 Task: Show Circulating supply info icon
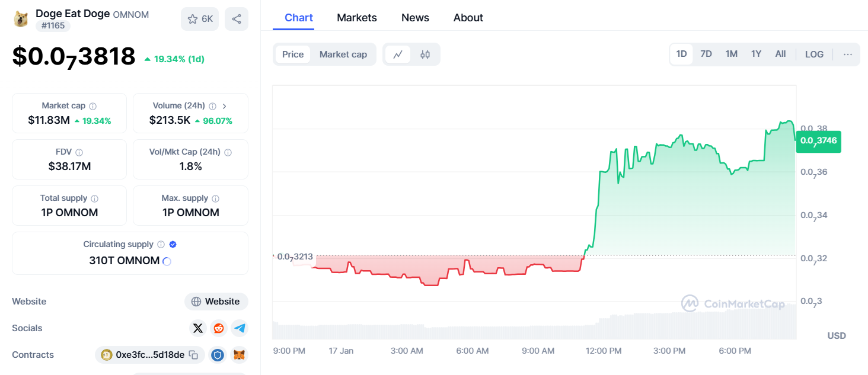click(x=160, y=245)
